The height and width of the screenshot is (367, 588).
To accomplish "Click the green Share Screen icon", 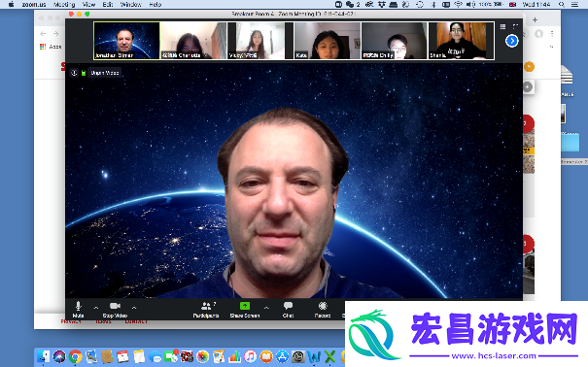I will 245,306.
